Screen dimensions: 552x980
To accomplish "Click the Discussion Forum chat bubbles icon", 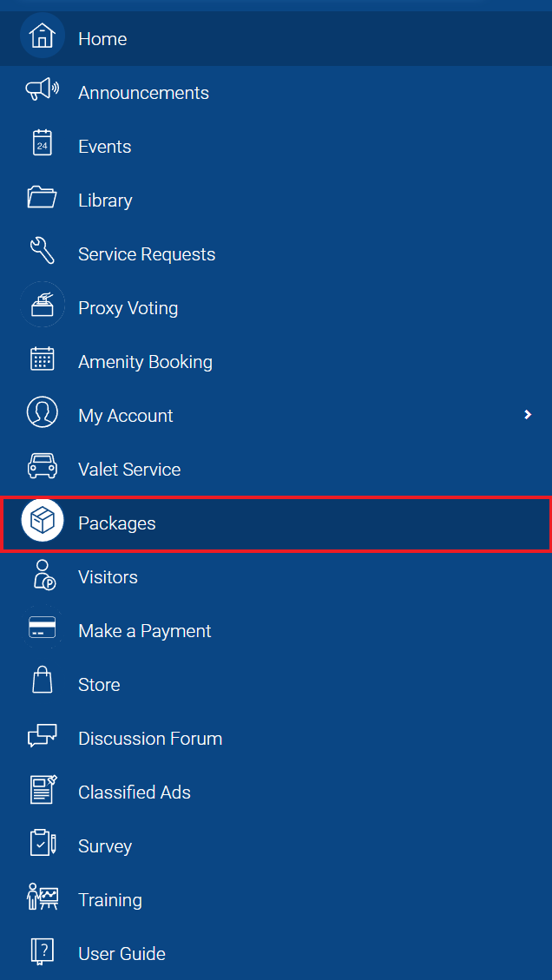I will (43, 735).
